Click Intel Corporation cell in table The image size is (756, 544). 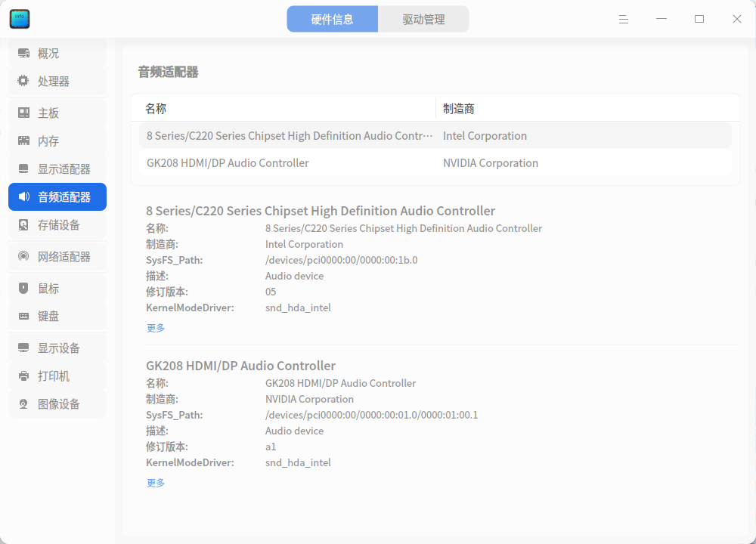tap(485, 136)
